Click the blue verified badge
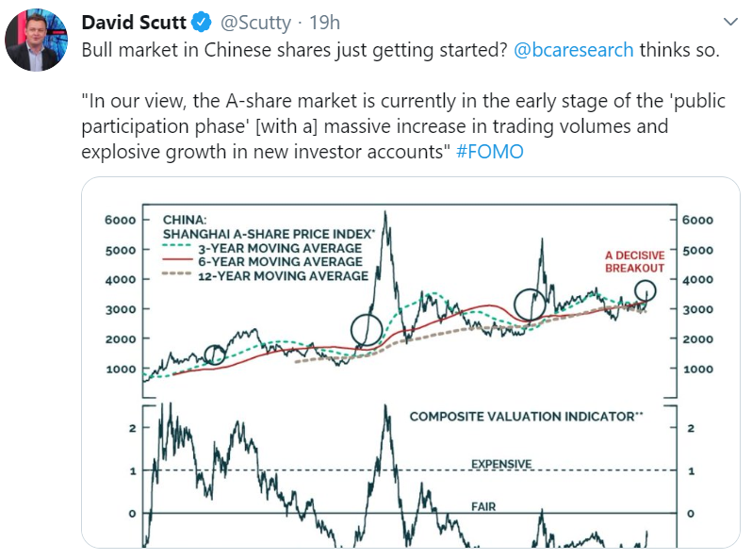This screenshot has height=560, width=752. click(202, 22)
